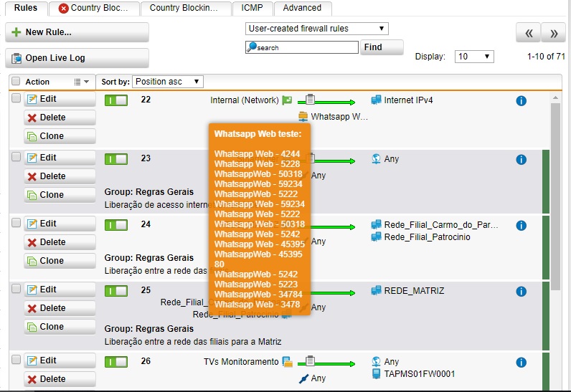
Task: Edit rule 25
Action: click(60, 290)
